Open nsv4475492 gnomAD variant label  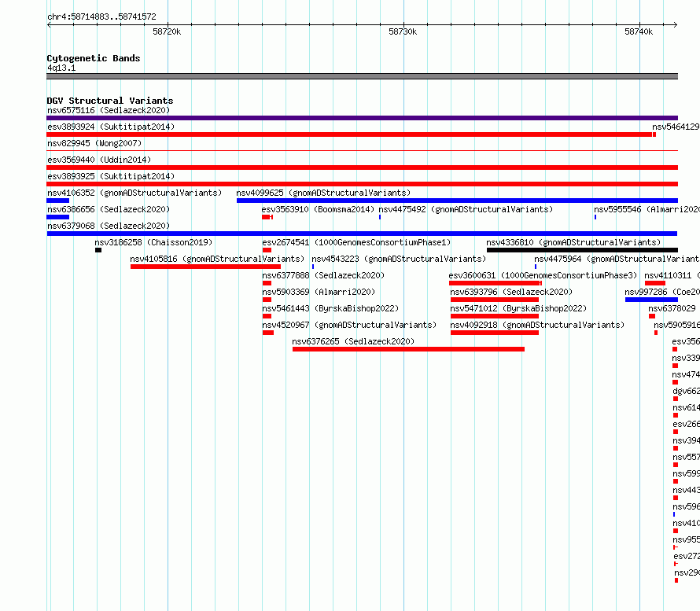(x=466, y=209)
